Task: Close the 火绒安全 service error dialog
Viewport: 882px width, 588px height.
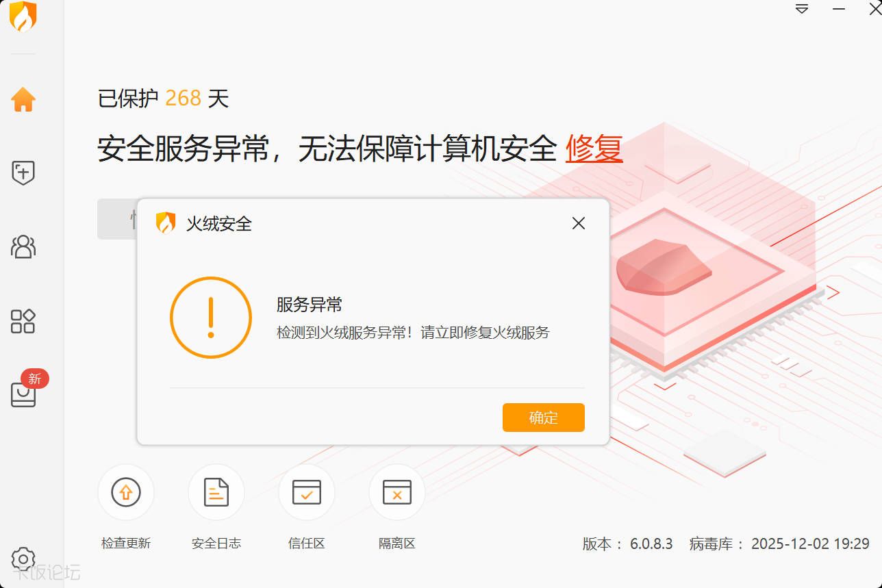Action: [x=579, y=223]
